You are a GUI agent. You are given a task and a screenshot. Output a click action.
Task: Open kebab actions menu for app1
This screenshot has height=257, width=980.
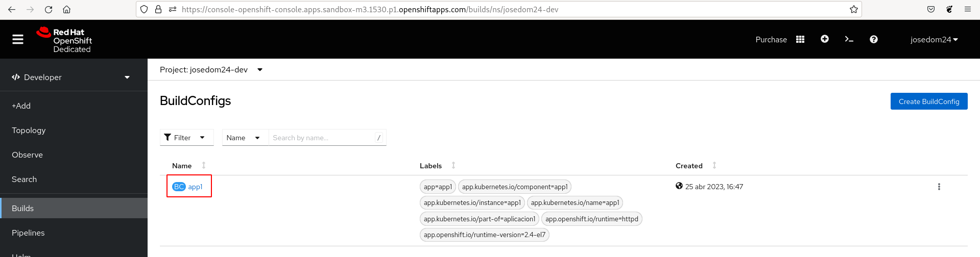click(x=939, y=187)
